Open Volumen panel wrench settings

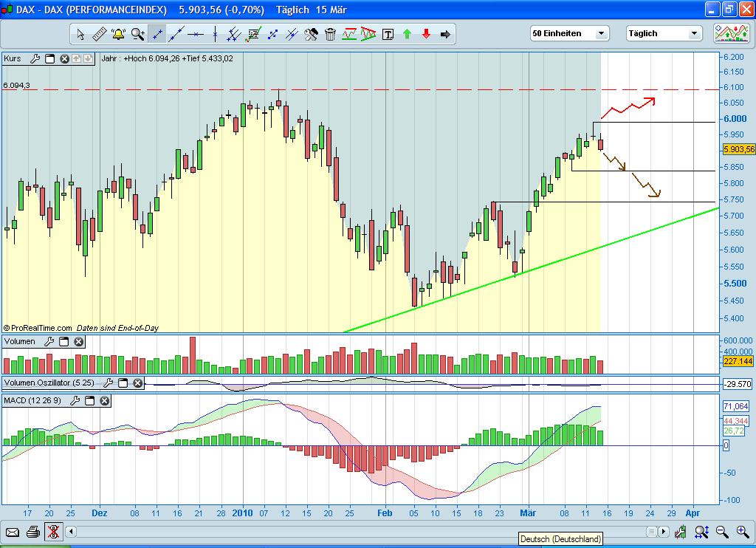49,341
